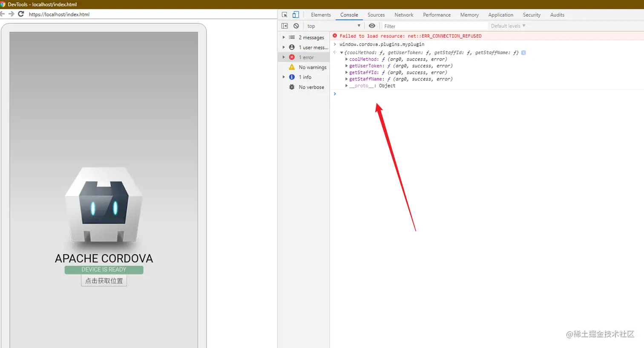Screen dimensions: 644x348
Task: Select the 'No warnings' sidebar row
Action: (x=304, y=67)
